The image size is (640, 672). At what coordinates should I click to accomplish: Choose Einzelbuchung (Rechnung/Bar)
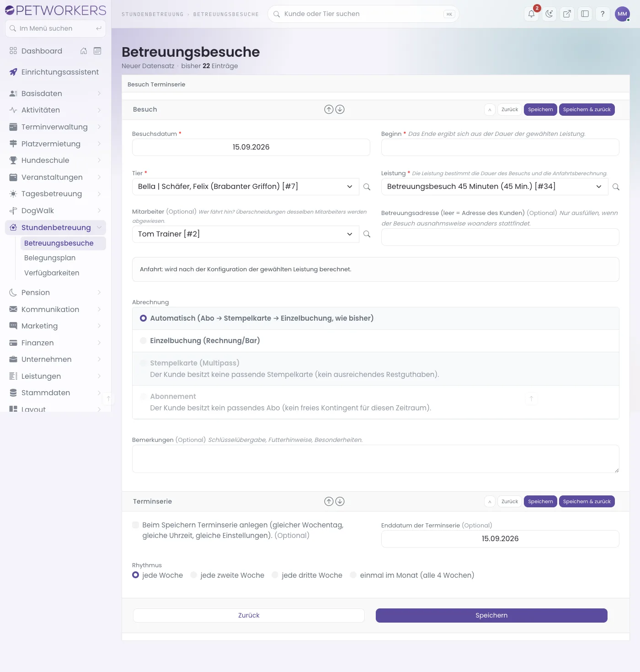point(144,341)
